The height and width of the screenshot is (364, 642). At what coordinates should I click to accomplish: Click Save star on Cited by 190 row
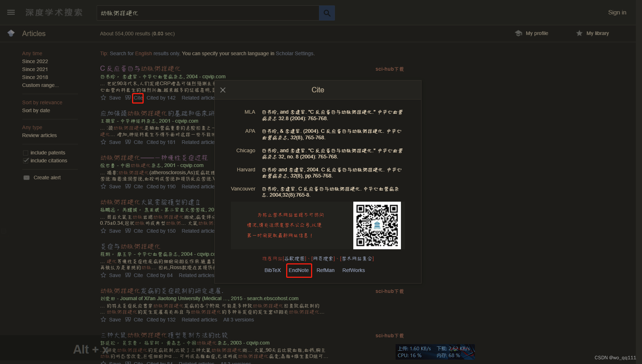(x=104, y=187)
